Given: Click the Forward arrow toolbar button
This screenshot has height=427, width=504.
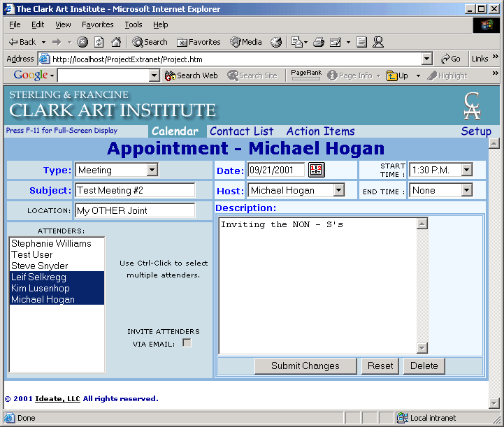Looking at the screenshot, I should click(57, 42).
